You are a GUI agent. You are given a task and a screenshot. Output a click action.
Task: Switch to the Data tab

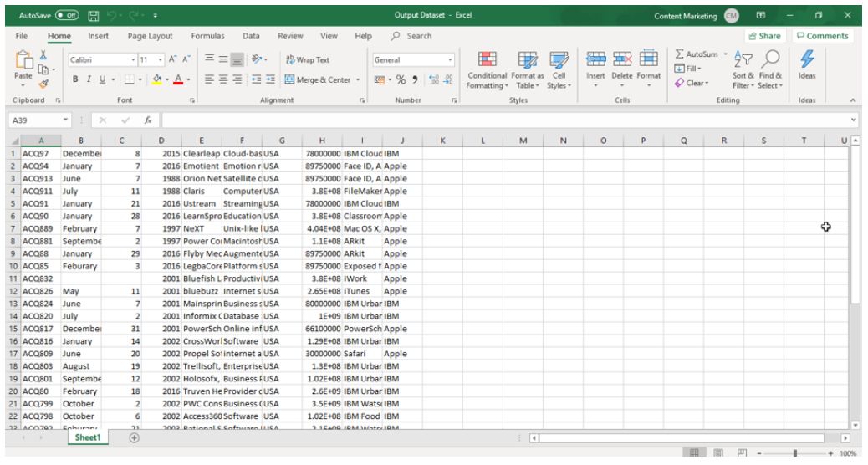pos(251,36)
